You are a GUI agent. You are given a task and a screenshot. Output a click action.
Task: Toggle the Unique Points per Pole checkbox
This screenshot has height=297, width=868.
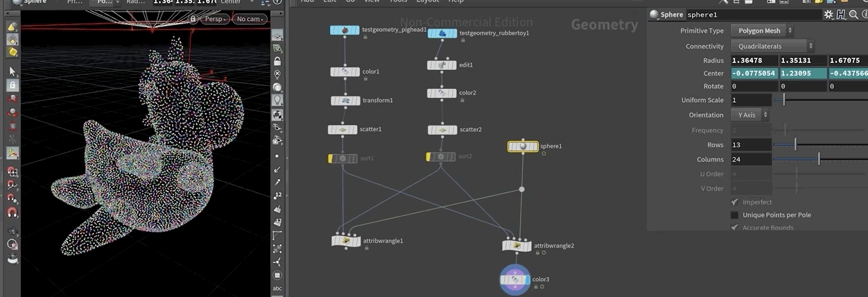point(735,215)
